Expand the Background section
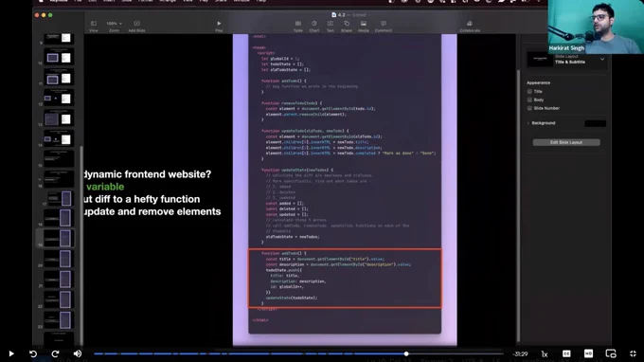 click(x=528, y=123)
